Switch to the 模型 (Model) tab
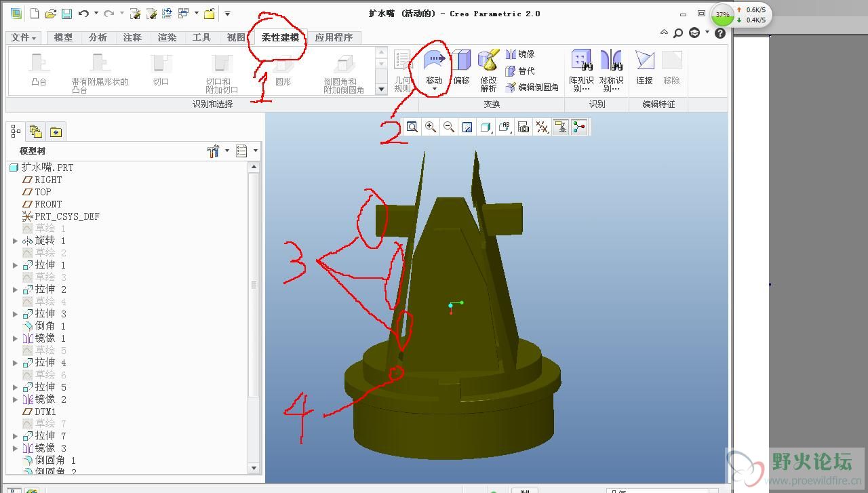This screenshot has width=868, height=493. coord(64,38)
